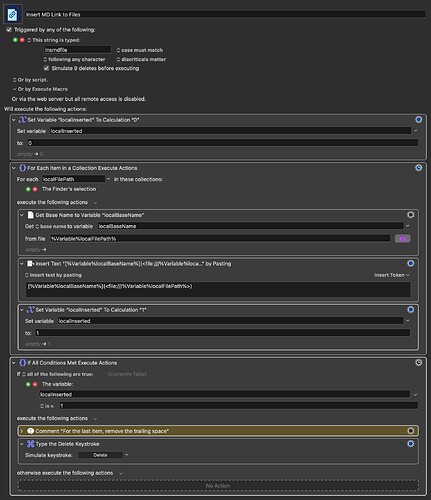This screenshot has width=431, height=500.
Task: Open gear menu of If All Conditions action
Action: point(418,362)
